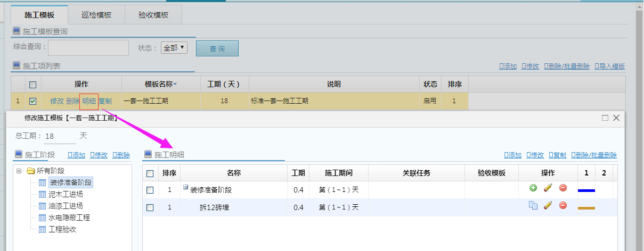Click the 综合查询 search input field
This screenshot has height=251, width=644.
88,48
